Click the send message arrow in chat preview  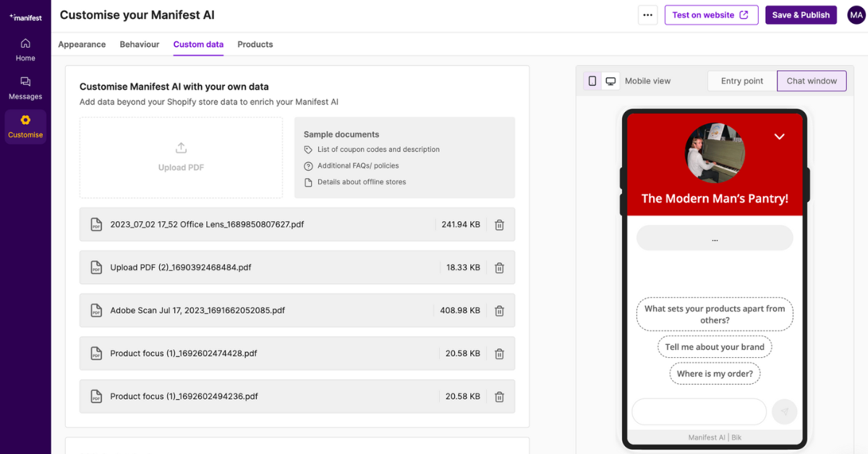click(785, 412)
